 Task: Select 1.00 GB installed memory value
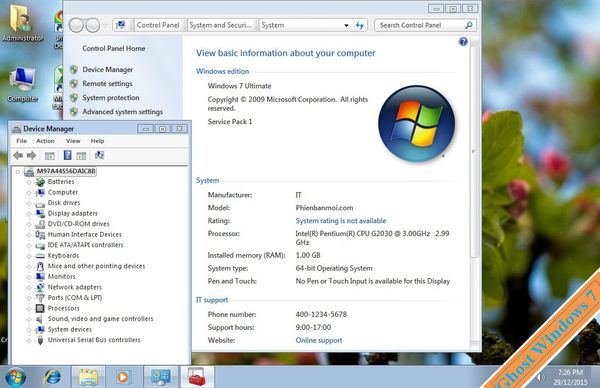coord(308,255)
